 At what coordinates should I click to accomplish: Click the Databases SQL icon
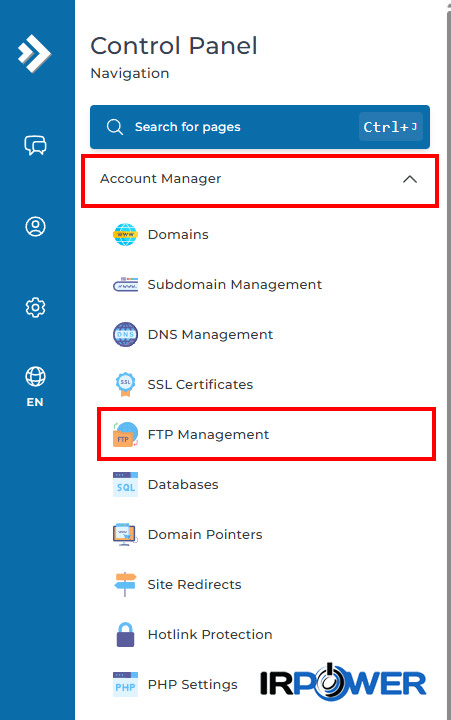(125, 484)
